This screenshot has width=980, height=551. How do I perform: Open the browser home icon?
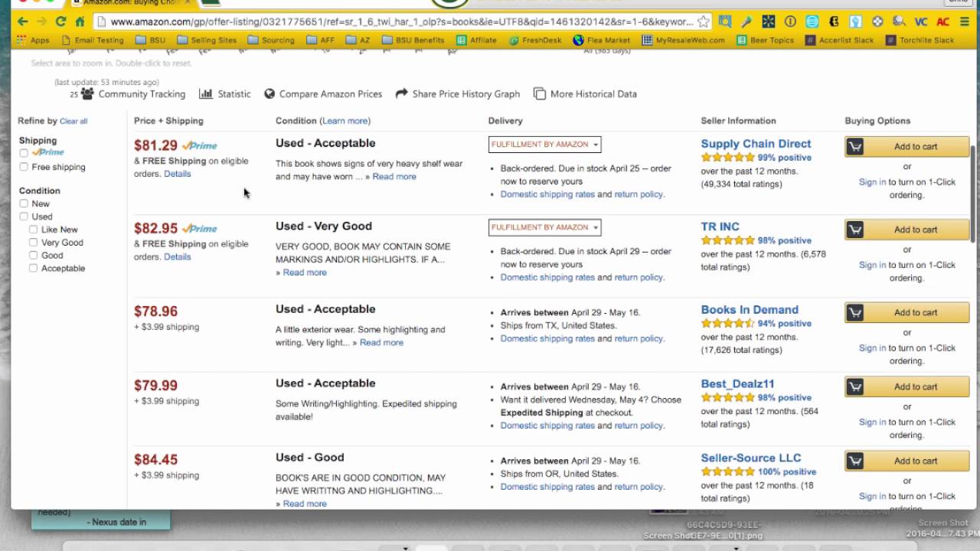point(80,21)
